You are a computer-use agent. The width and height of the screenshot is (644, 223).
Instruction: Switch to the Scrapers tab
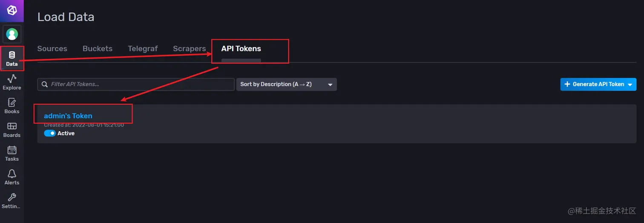(x=190, y=49)
